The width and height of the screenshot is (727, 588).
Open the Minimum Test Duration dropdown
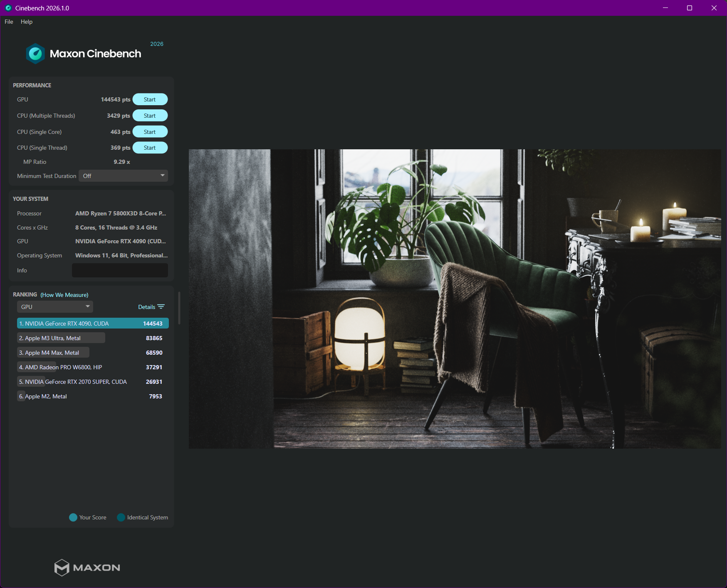[123, 176]
